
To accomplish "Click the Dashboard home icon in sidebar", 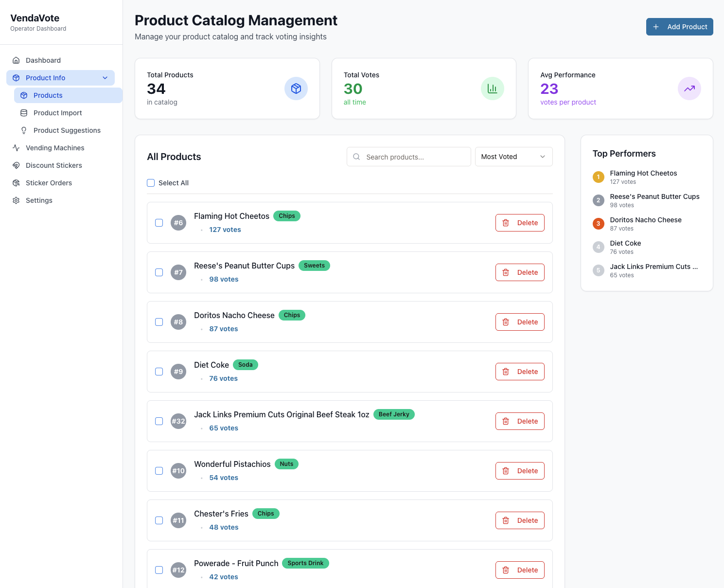I will pos(16,60).
